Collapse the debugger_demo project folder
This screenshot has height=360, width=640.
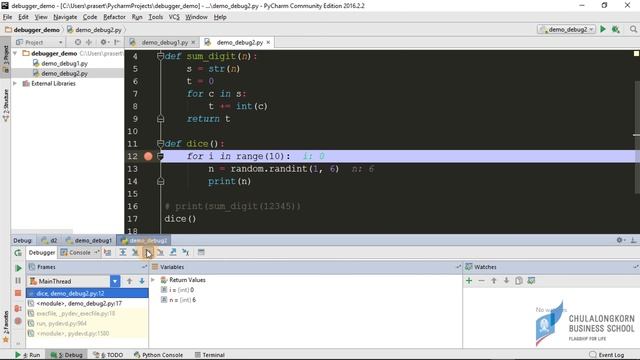[x=16, y=53]
